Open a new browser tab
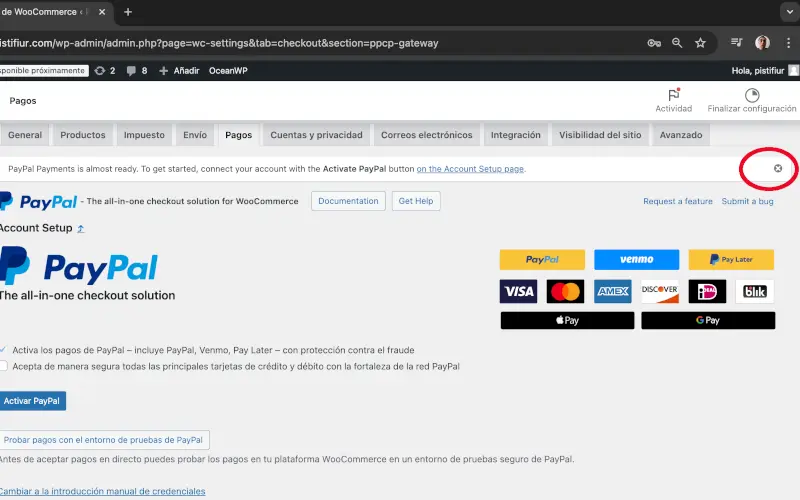Image resolution: width=800 pixels, height=500 pixels. click(128, 12)
